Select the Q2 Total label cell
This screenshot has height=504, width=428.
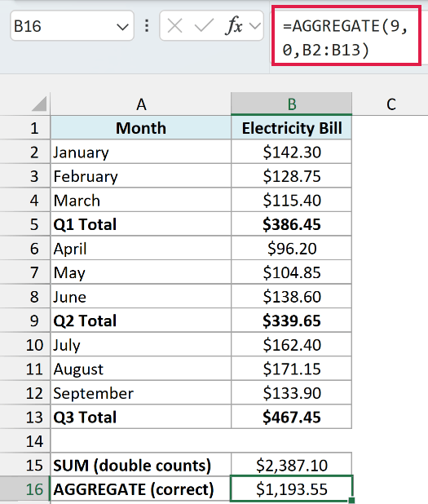[x=141, y=321]
